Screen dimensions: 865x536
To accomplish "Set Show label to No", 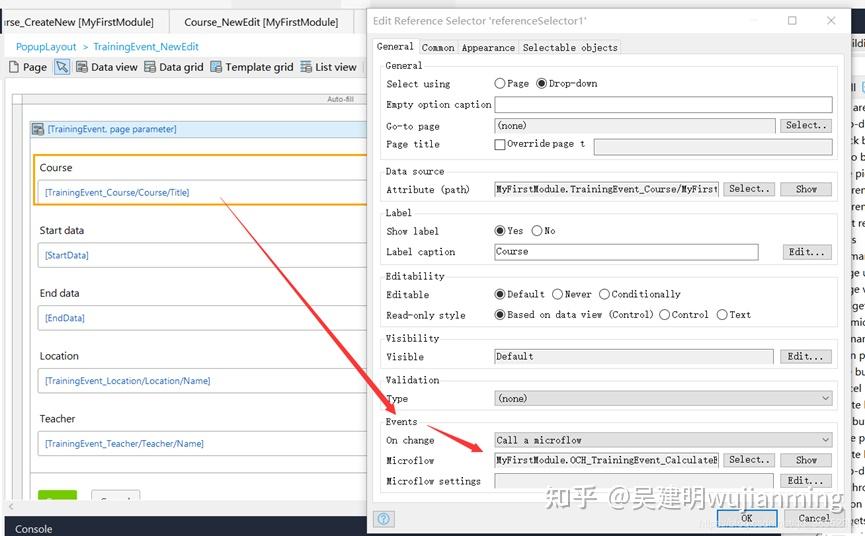I will coord(537,231).
